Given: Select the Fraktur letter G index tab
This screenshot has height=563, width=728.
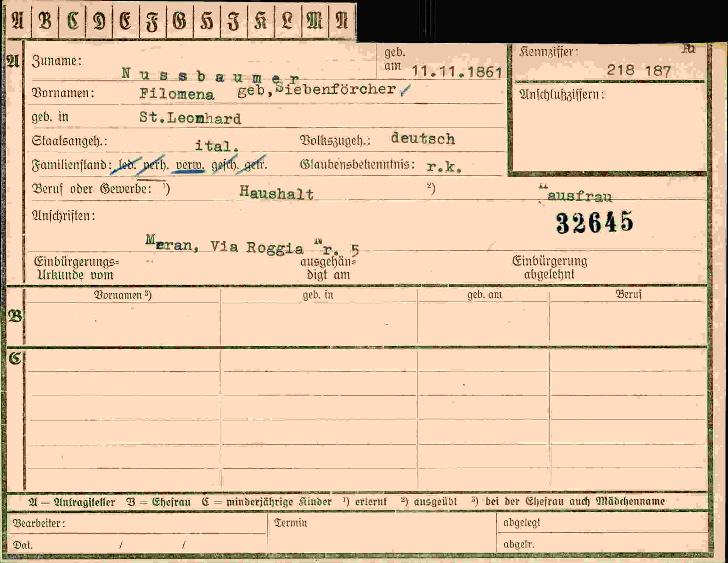Looking at the screenshot, I should click(x=180, y=21).
